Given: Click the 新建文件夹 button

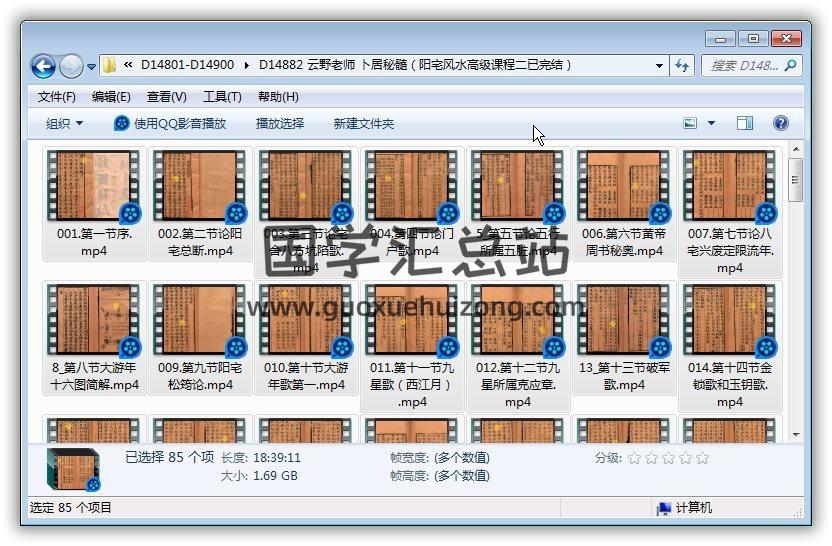Looking at the screenshot, I should click(x=364, y=123).
